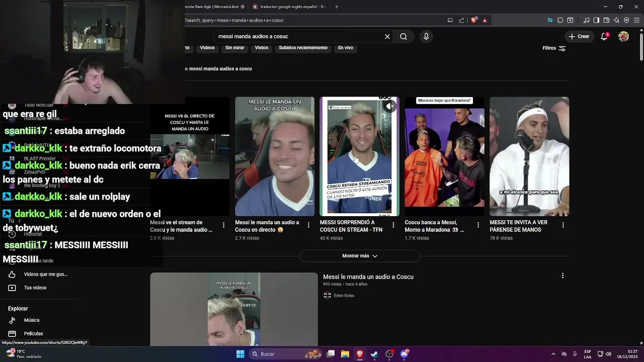Screen dimensions: 644x362
Task: Open the Windows Start button
Action: [240, 354]
